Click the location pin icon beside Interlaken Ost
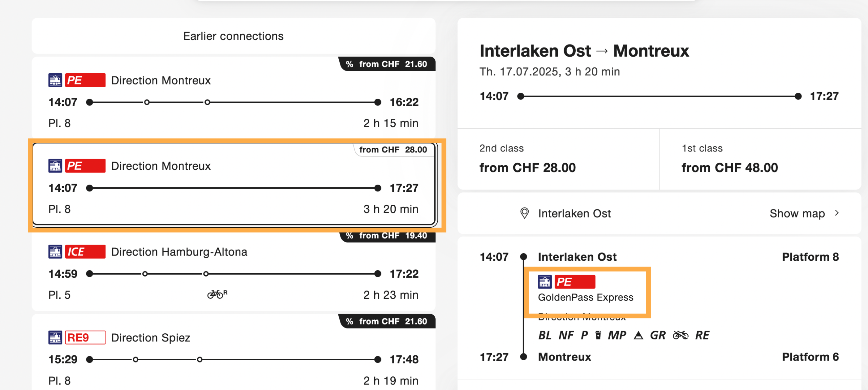 click(x=524, y=213)
